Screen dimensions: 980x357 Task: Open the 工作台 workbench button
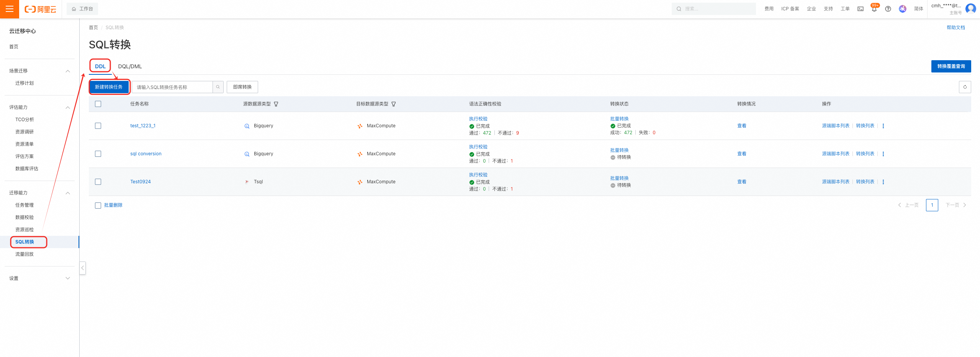[82, 9]
